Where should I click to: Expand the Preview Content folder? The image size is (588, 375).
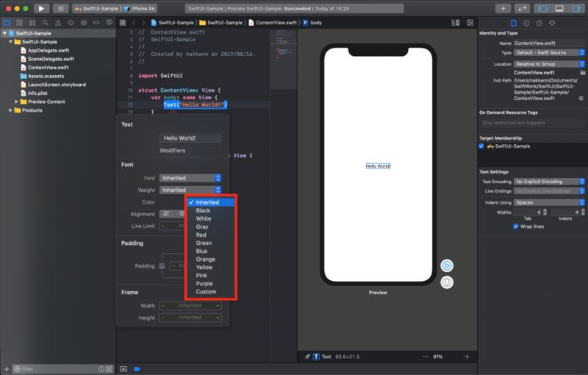[16, 101]
